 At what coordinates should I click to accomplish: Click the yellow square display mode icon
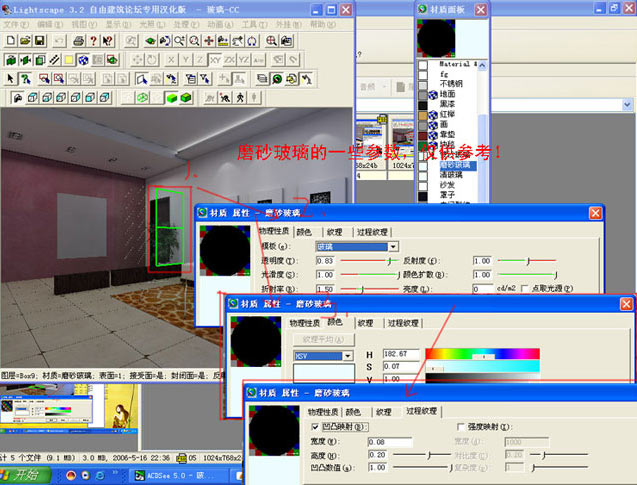tap(69, 60)
